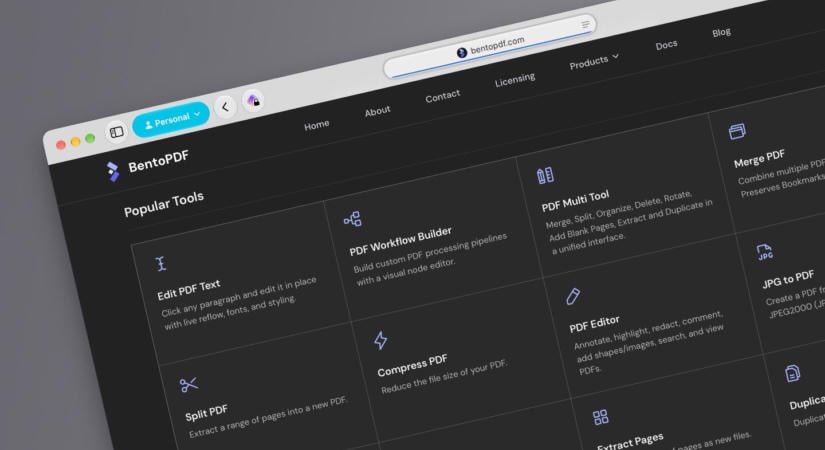825x450 pixels.
Task: Open the Extract Pages title
Action: click(x=630, y=442)
